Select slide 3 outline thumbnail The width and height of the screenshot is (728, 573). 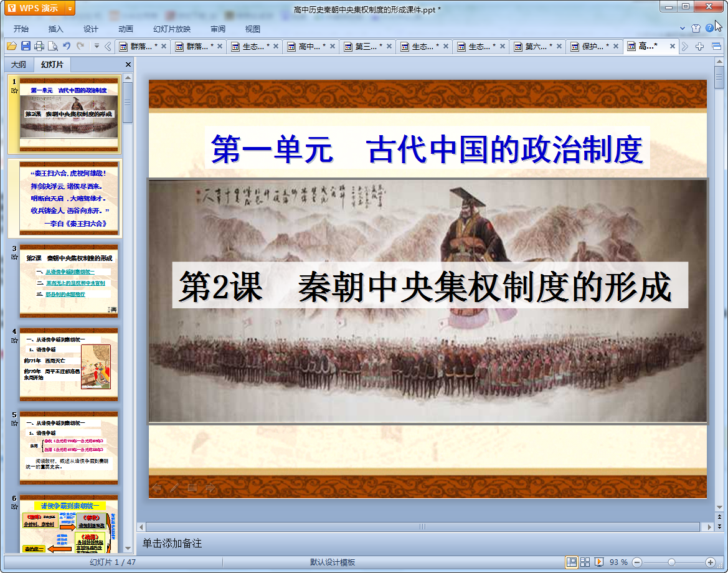(69, 282)
